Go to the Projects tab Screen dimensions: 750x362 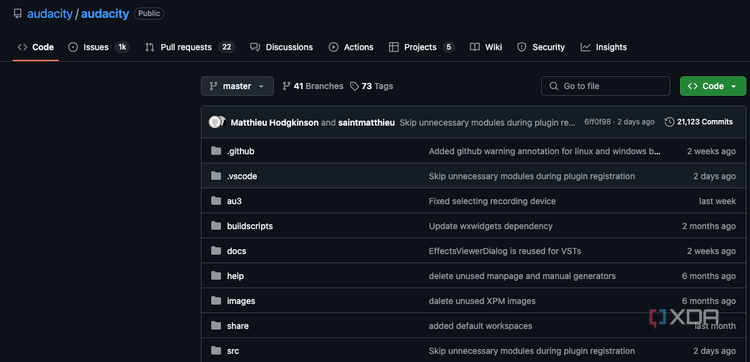coord(421,47)
